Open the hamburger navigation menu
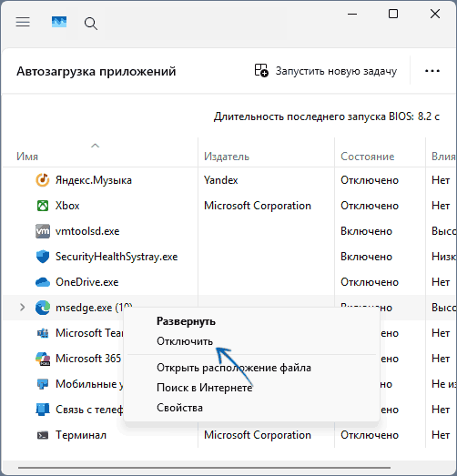The image size is (457, 476). click(23, 22)
